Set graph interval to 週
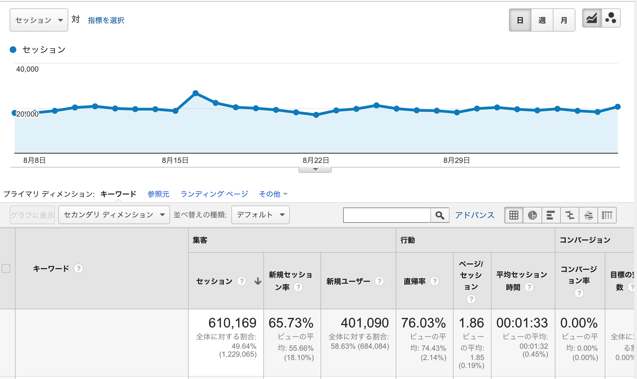Image resolution: width=637 pixels, height=379 pixels. [542, 20]
